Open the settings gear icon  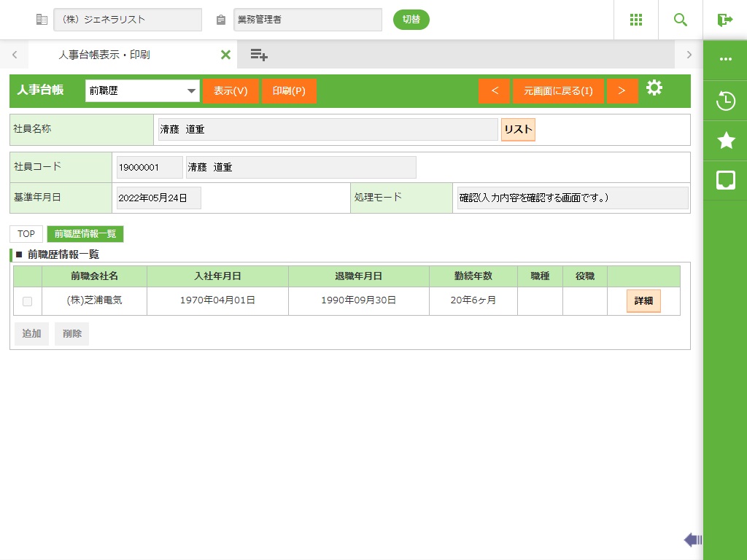654,89
